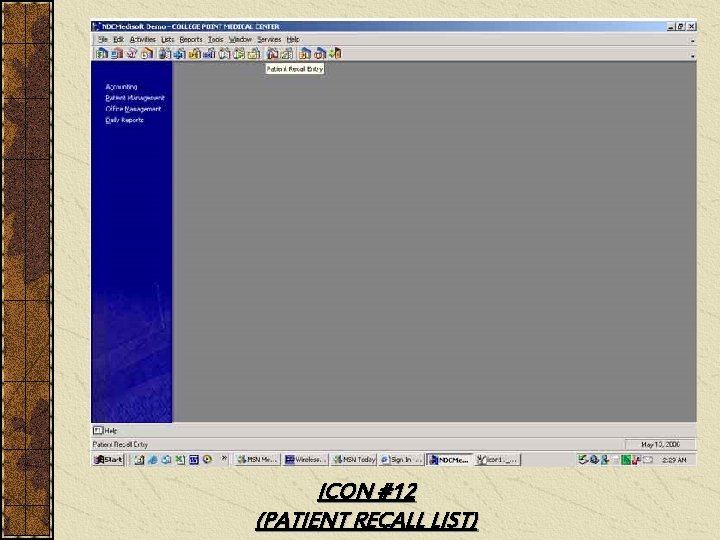Click Accounting in the blue sidebar
Screen dimensions: 720x540
point(121,87)
